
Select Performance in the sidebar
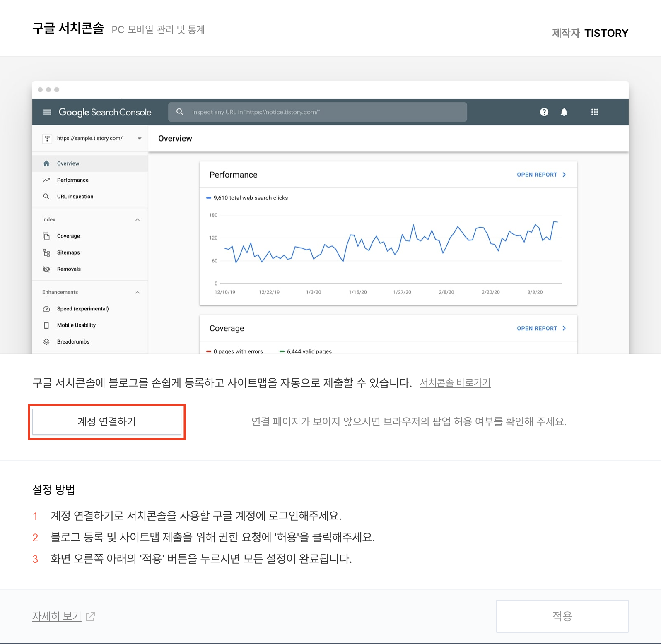pos(90,180)
